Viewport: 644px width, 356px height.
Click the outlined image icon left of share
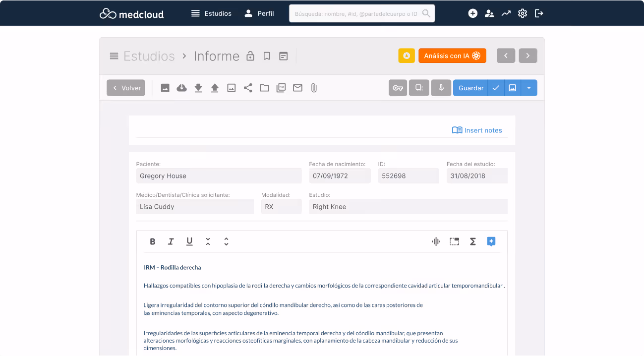click(x=232, y=88)
